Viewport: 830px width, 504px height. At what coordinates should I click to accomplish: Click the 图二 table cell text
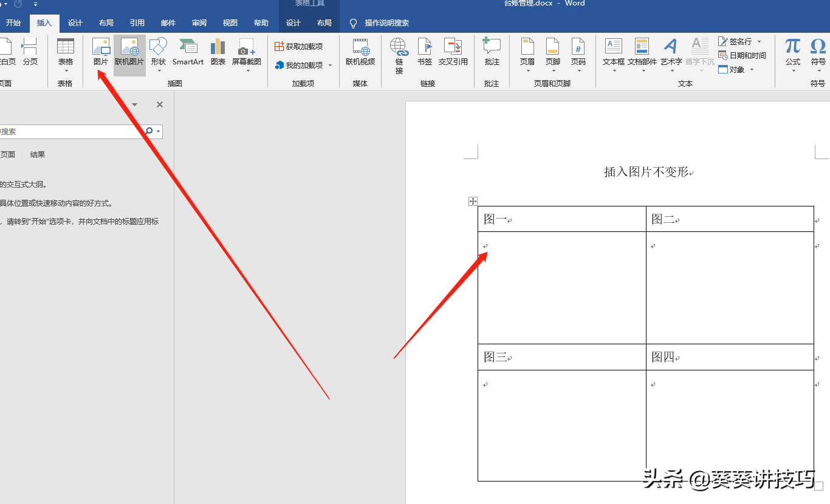point(663,219)
